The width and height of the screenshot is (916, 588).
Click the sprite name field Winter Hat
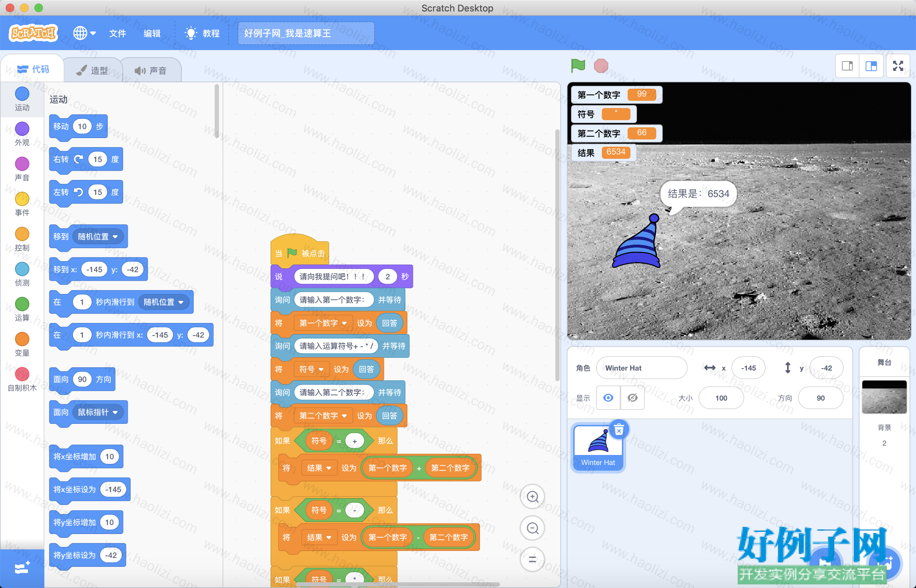[641, 368]
